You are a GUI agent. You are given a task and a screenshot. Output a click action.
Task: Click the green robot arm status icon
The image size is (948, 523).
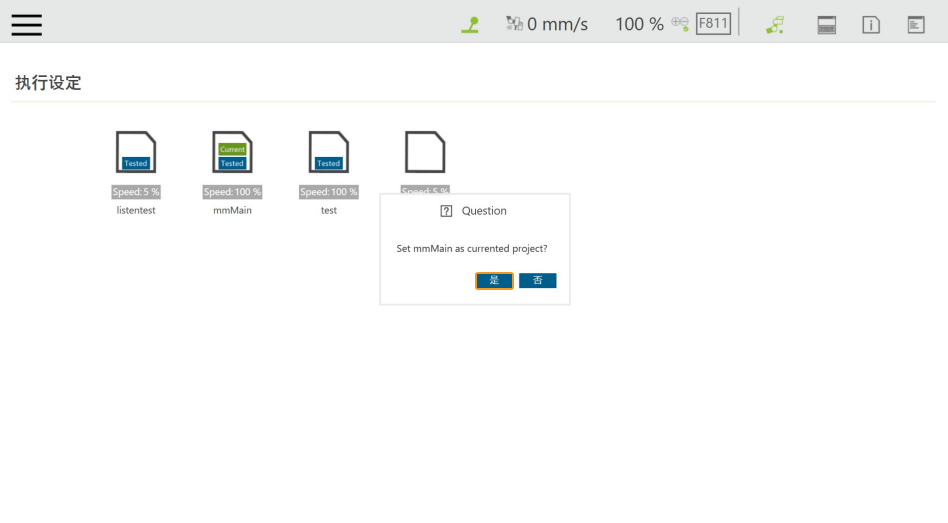point(470,25)
